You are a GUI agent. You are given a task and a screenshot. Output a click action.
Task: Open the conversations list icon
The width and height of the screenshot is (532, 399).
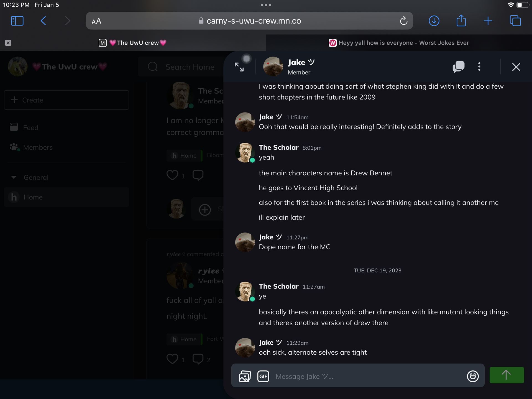458,67
